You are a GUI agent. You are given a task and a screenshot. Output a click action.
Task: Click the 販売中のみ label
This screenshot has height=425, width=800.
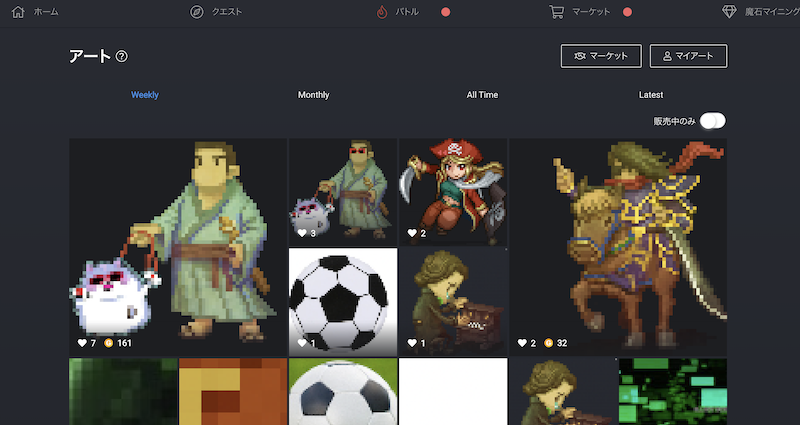pyautogui.click(x=674, y=121)
